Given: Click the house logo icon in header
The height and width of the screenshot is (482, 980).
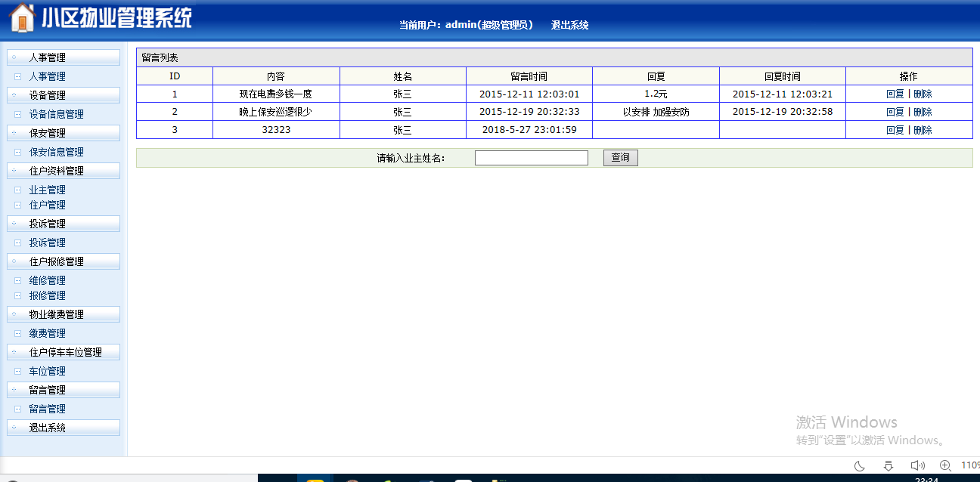Looking at the screenshot, I should (23, 18).
